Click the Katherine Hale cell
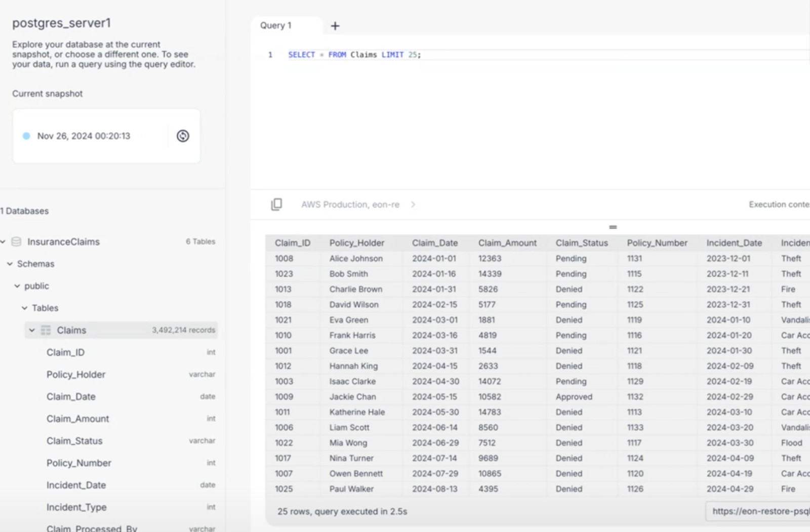This screenshot has width=810, height=532. coord(357,412)
